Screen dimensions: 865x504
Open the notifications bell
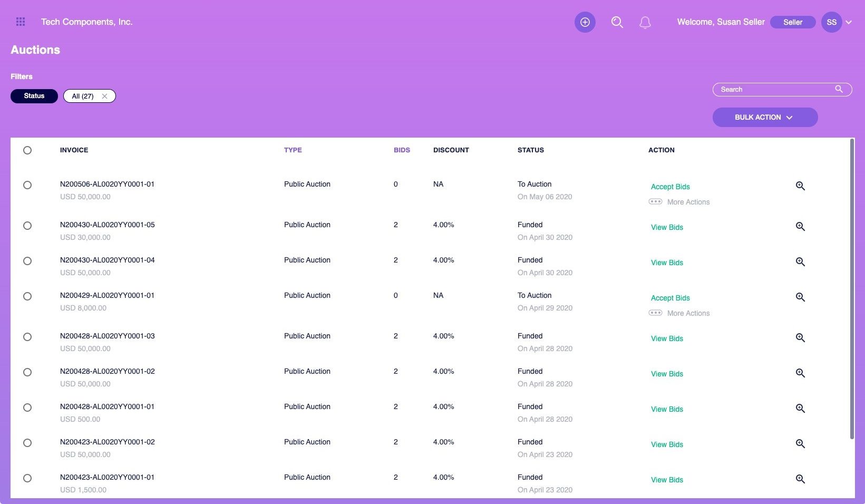pos(645,22)
